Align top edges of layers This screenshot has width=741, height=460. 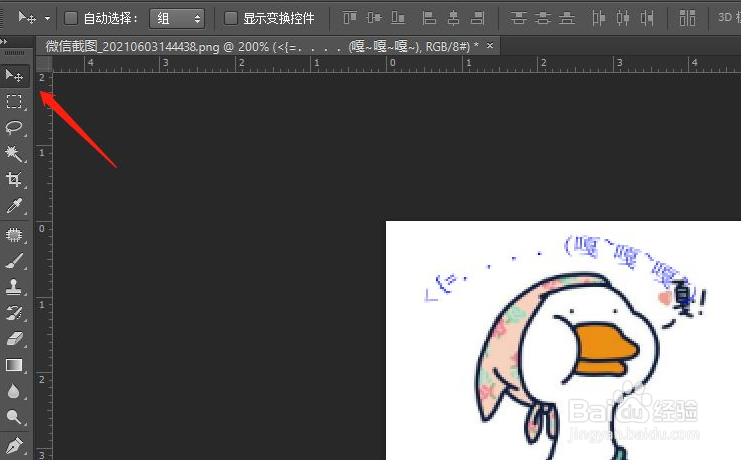point(350,18)
